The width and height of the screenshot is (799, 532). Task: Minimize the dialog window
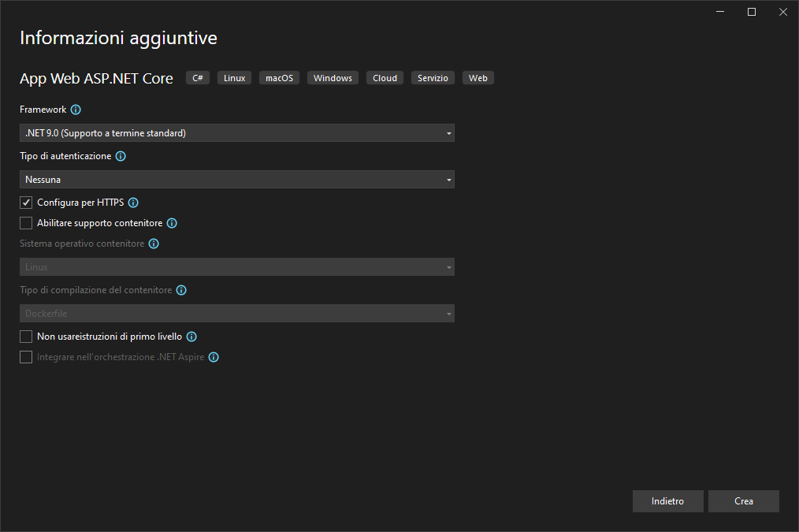pyautogui.click(x=720, y=12)
